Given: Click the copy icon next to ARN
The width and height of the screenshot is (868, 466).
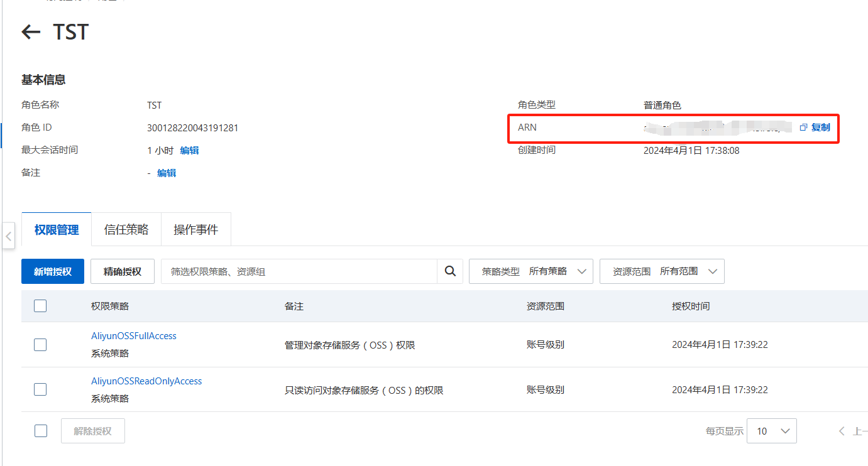Looking at the screenshot, I should (x=803, y=127).
